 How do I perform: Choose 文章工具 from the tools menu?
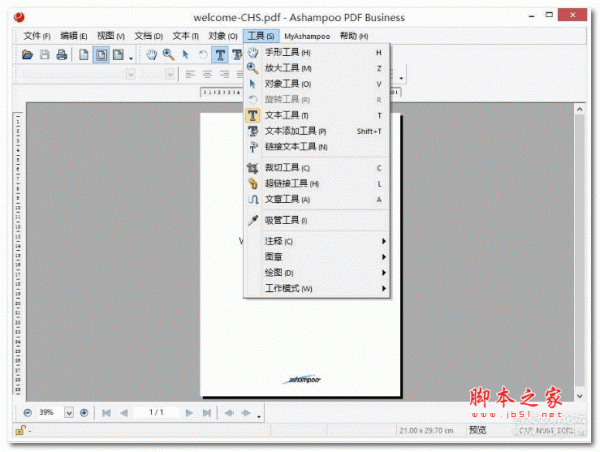click(x=317, y=199)
